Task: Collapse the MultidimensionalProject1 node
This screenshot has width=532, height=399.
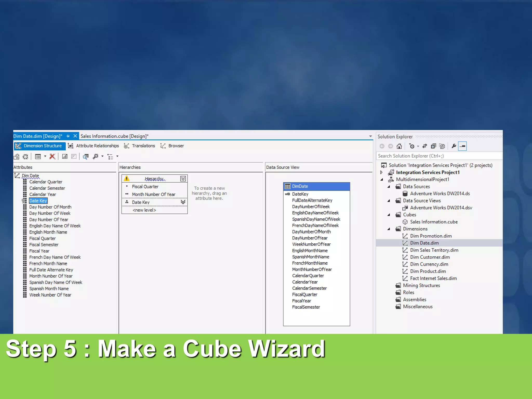Action: tap(382, 179)
